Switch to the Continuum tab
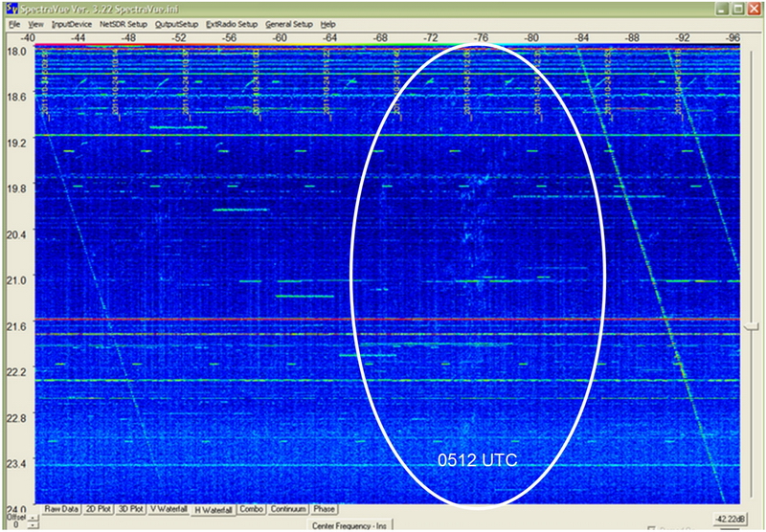766x532 pixels. pyautogui.click(x=289, y=509)
